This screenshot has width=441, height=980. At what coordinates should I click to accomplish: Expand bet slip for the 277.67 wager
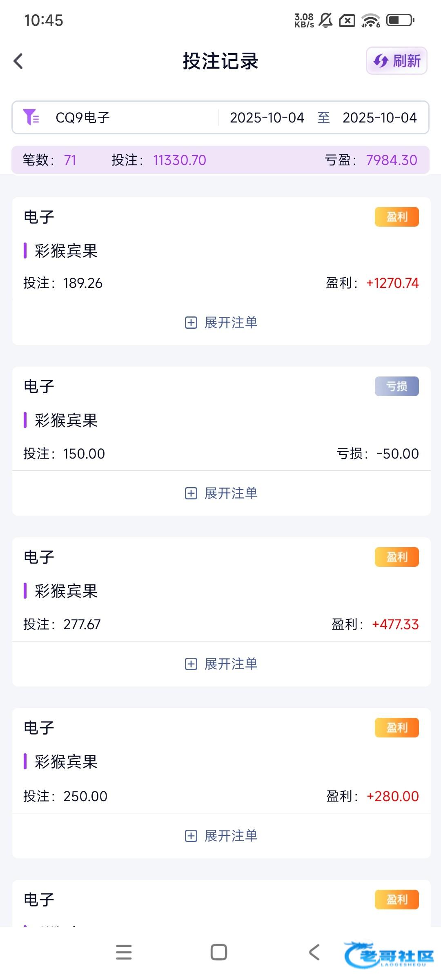221,664
